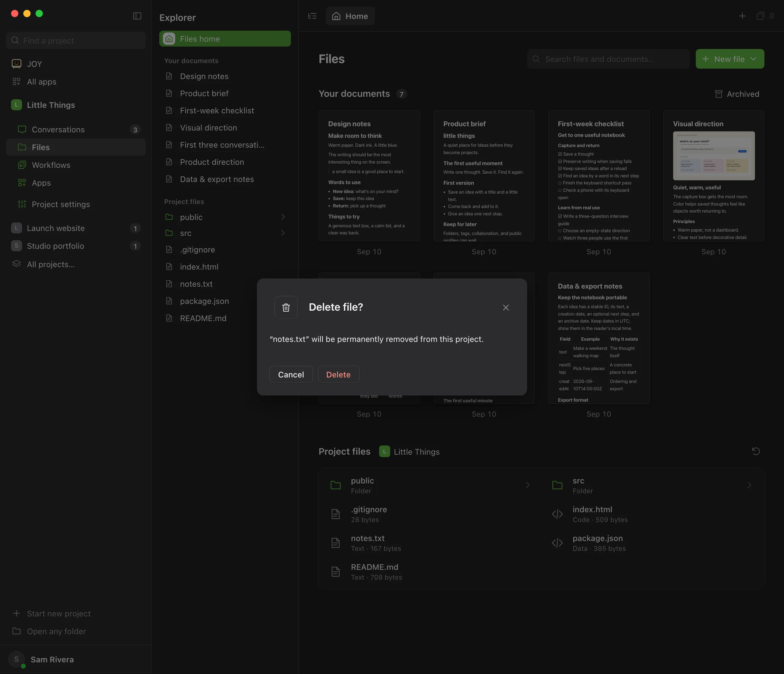784x674 pixels.
Task: Expand the src folder chevron in Explorer
Action: [x=283, y=233]
